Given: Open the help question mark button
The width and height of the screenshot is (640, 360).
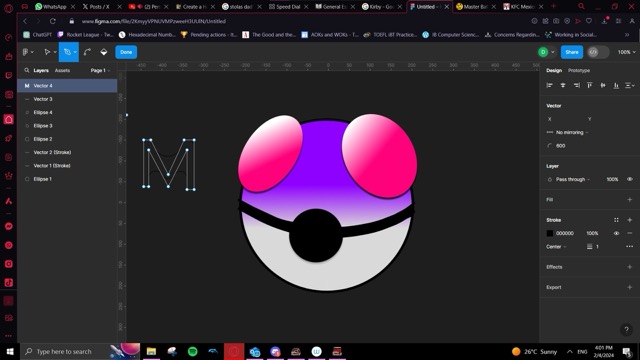Looking at the screenshot, I should pos(626,330).
